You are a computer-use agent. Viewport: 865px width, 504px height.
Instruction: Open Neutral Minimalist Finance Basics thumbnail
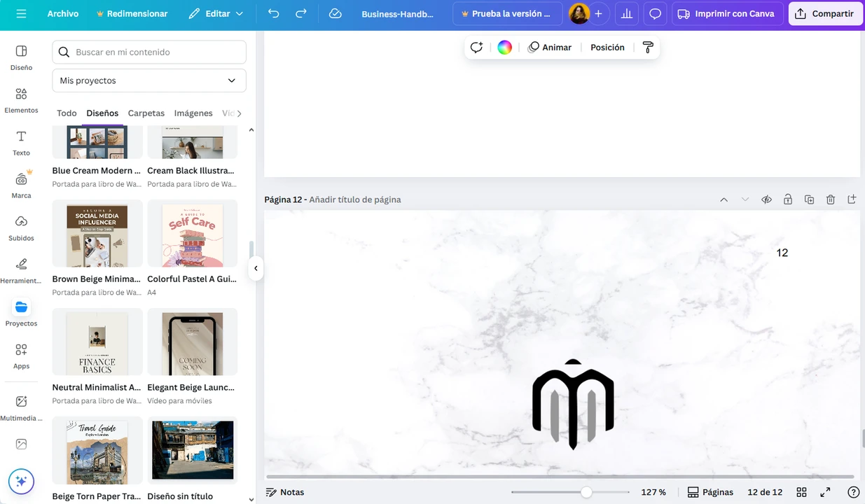[97, 342]
